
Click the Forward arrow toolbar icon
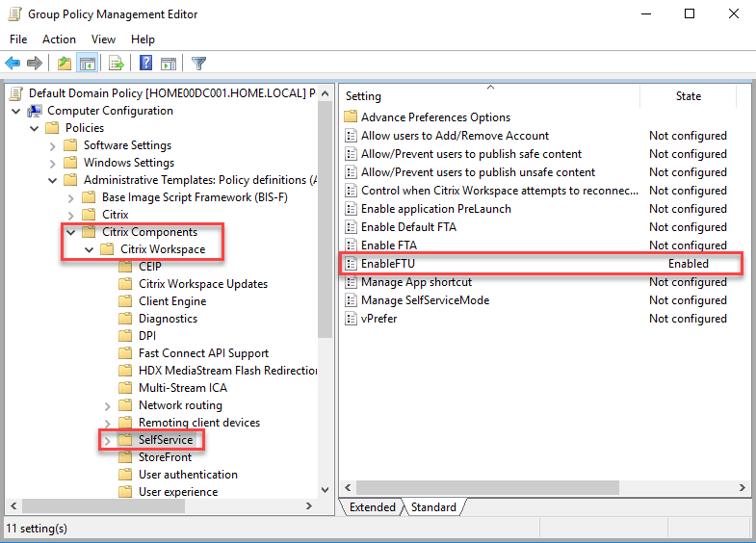pos(35,64)
